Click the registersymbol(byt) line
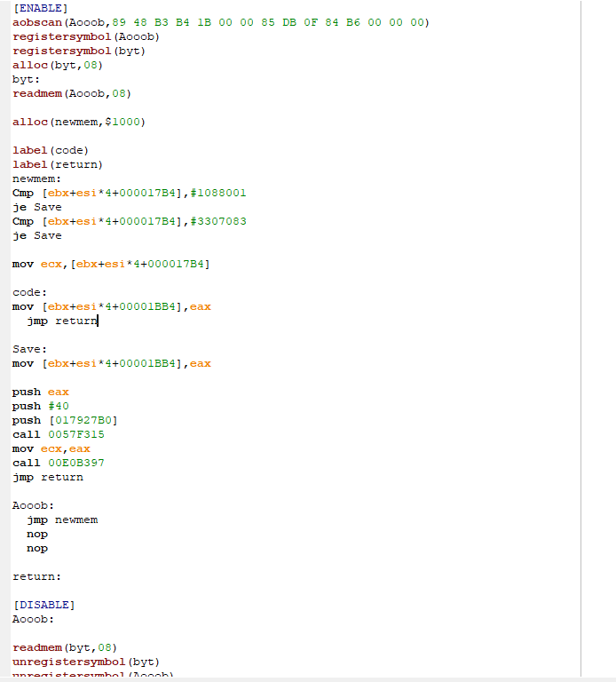Viewport: 616px width, 682px height. click(x=78, y=51)
